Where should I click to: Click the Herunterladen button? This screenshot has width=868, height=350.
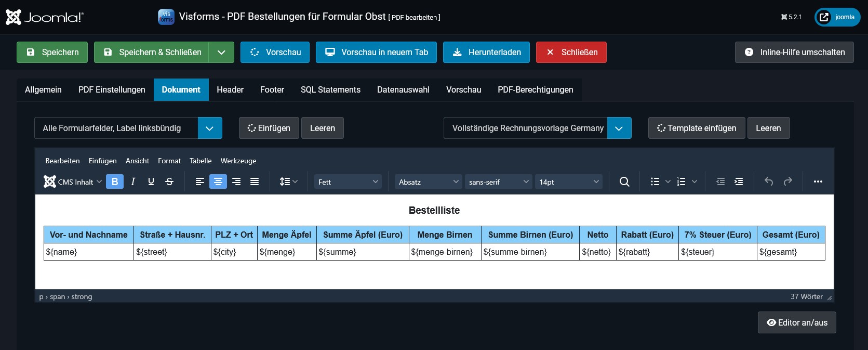tap(486, 53)
